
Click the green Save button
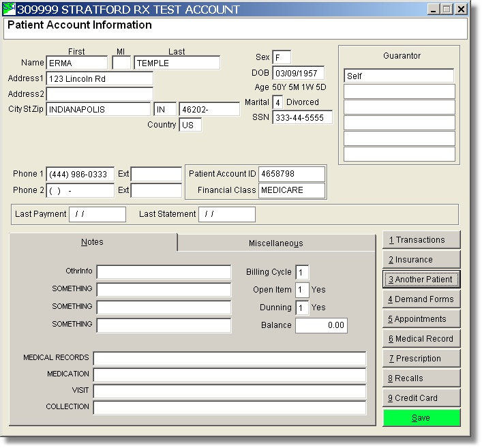[x=421, y=418]
